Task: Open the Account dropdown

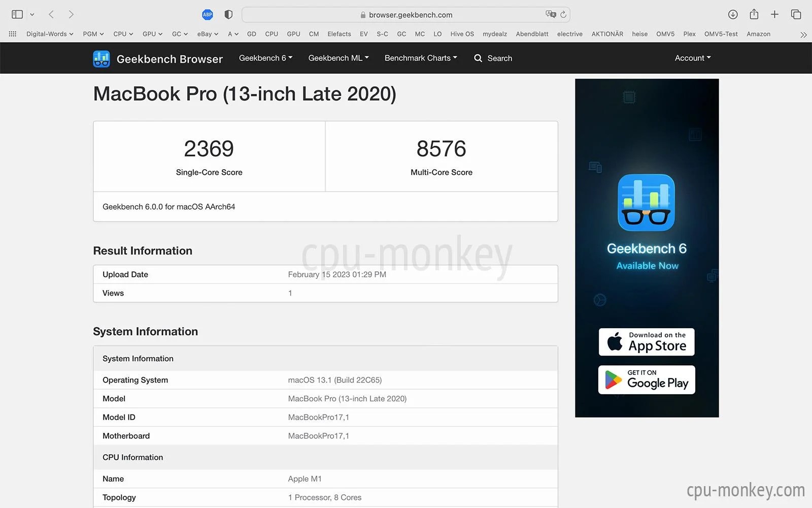Action: 692,58
